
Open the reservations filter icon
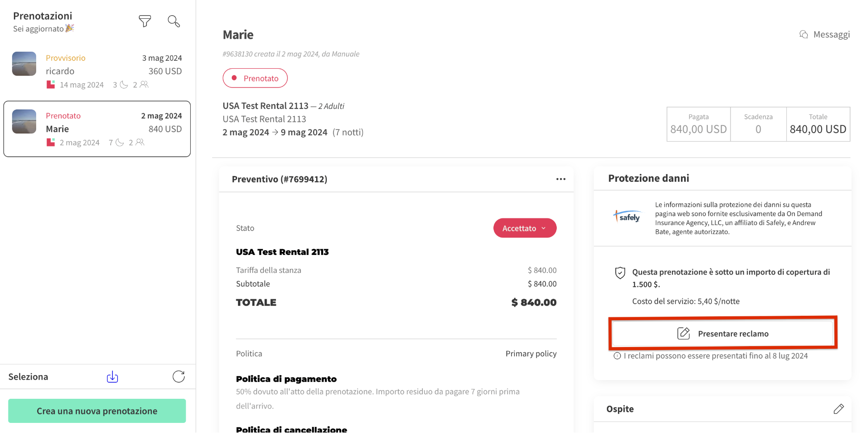(145, 21)
